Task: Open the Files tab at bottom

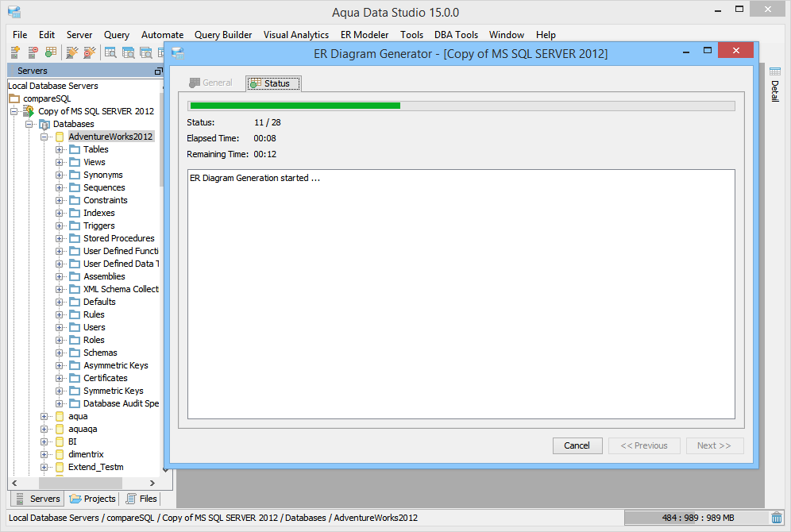Action: tap(141, 499)
